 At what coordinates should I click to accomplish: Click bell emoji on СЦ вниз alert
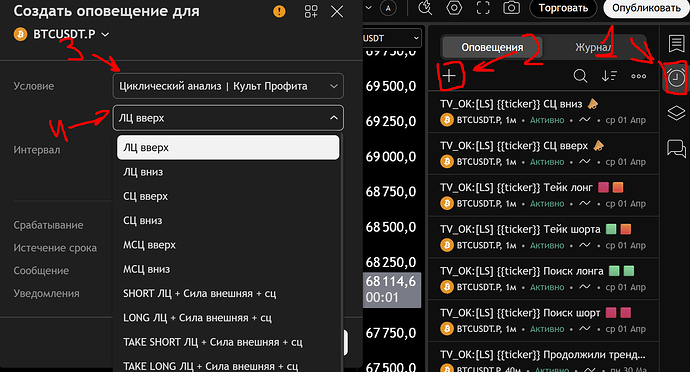tap(593, 104)
